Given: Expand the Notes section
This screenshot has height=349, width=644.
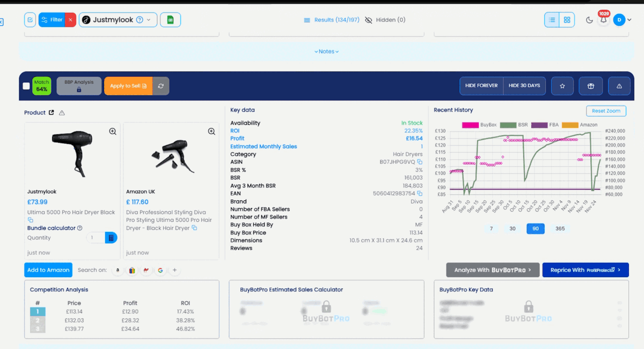Looking at the screenshot, I should [326, 52].
